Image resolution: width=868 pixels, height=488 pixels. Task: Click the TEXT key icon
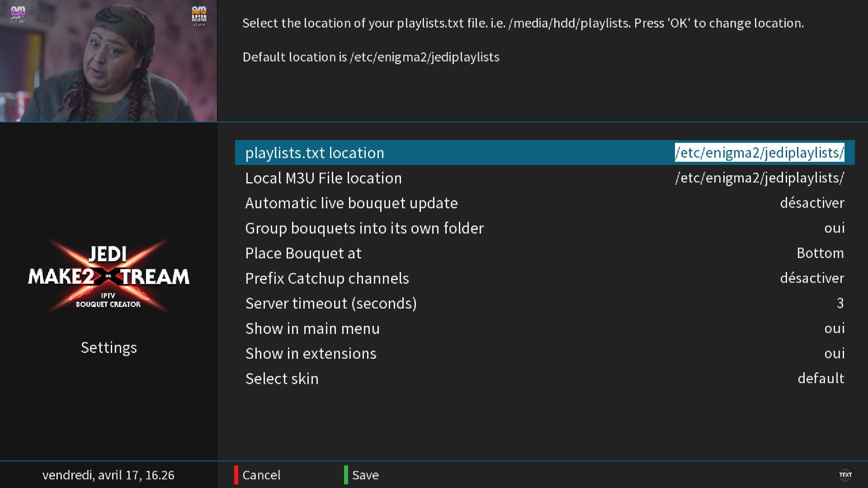(x=845, y=474)
